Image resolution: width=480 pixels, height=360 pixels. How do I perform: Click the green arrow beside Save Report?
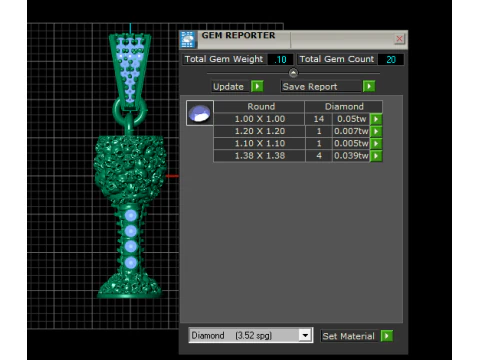click(369, 86)
